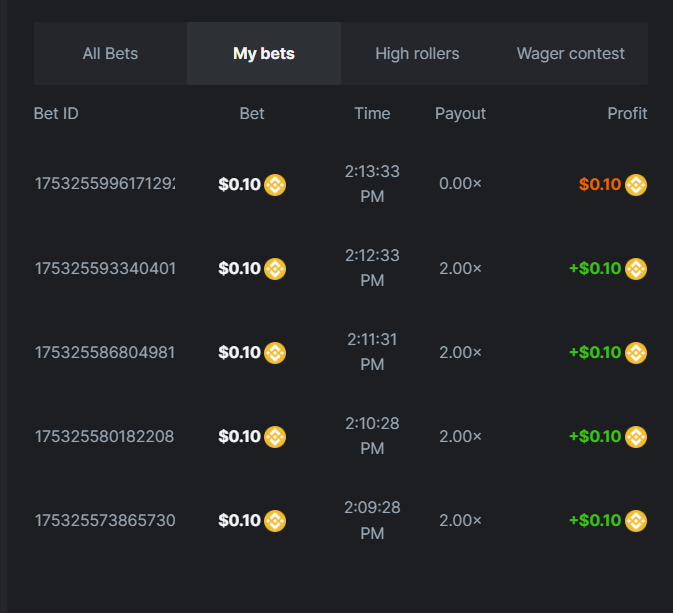The image size is (673, 613).
Task: Select the My bets tab
Action: [x=264, y=54]
